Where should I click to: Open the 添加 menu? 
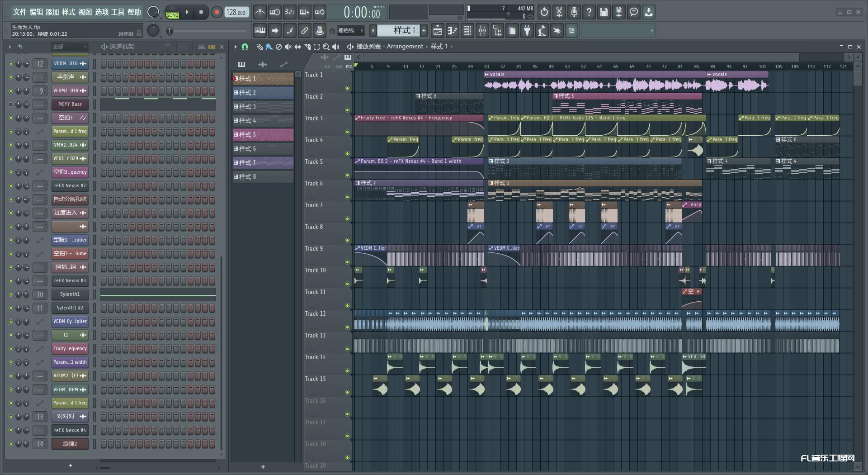52,12
